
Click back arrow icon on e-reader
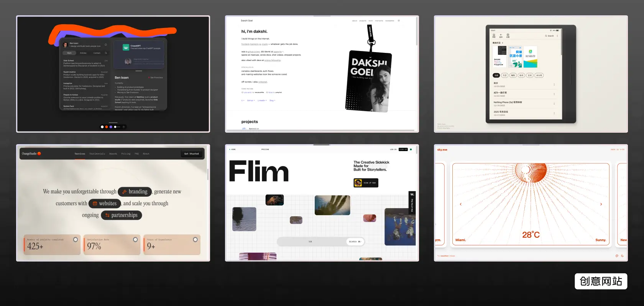(501, 35)
